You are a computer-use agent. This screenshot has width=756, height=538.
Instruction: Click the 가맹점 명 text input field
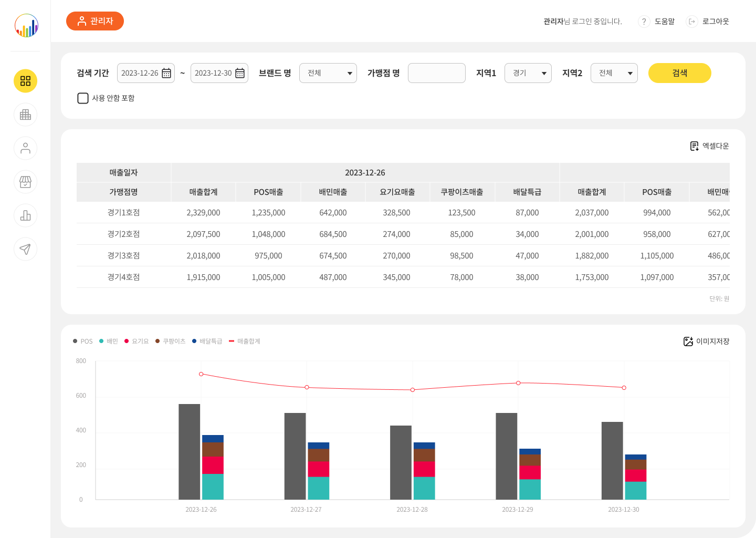click(436, 73)
